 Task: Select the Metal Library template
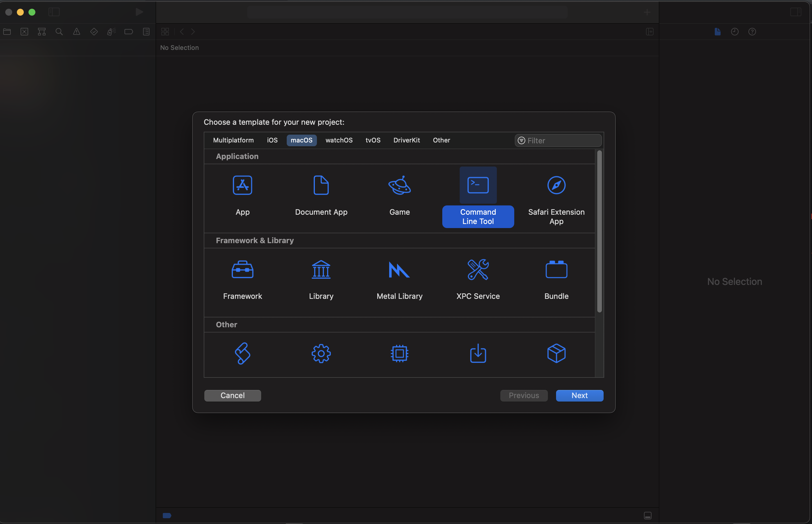(x=400, y=270)
